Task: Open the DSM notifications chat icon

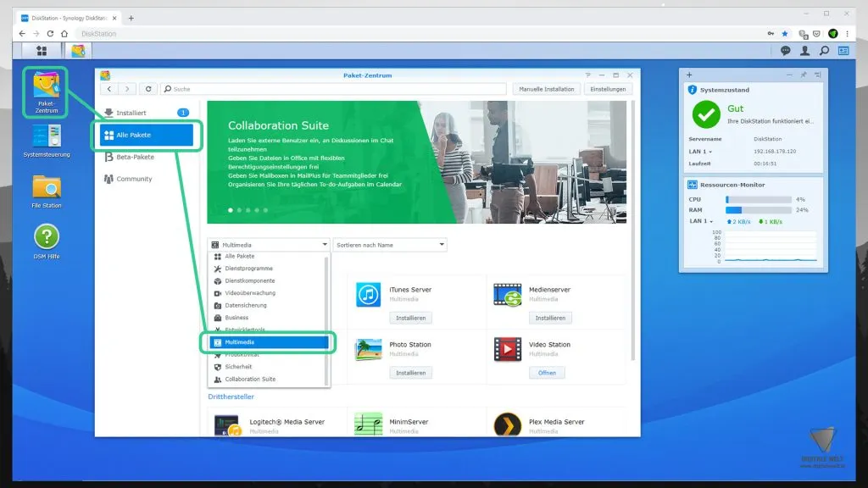Action: click(785, 51)
